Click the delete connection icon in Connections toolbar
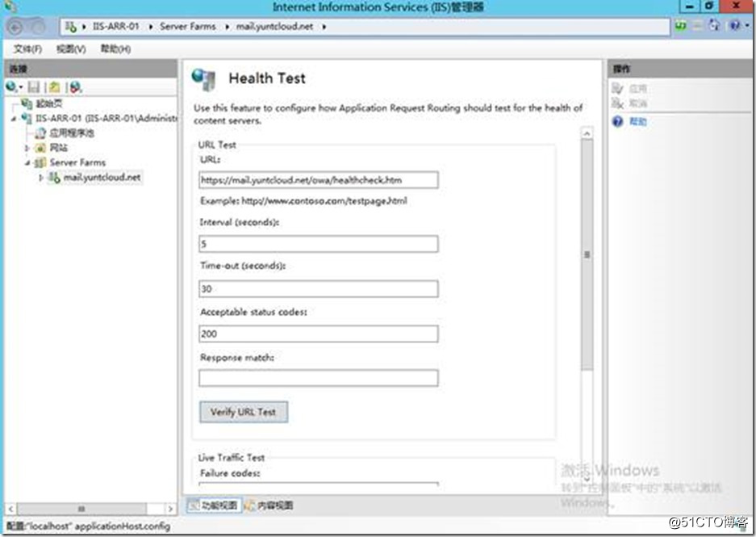 tap(76, 87)
